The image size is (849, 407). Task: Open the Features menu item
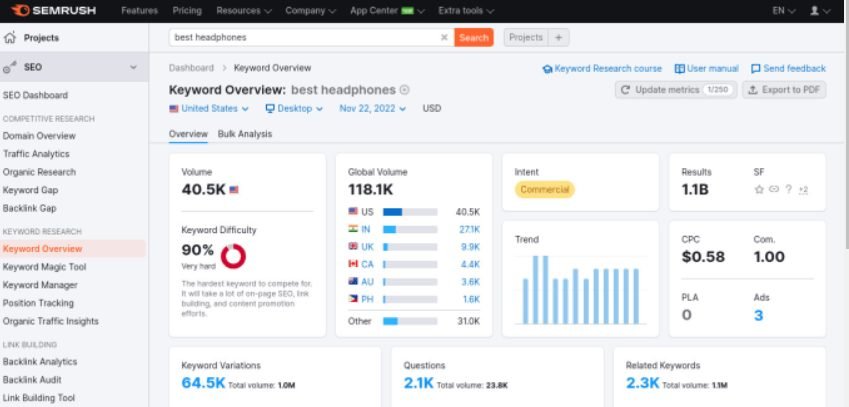(140, 10)
